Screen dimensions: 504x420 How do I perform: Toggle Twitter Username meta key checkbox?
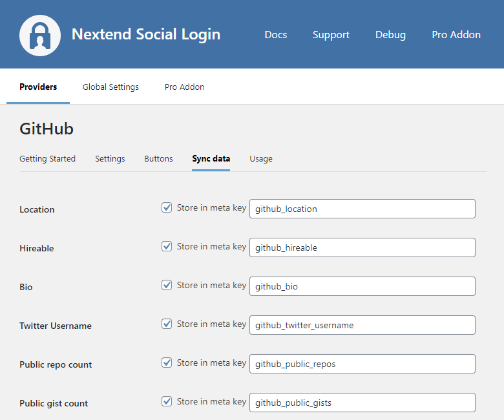pyautogui.click(x=167, y=324)
